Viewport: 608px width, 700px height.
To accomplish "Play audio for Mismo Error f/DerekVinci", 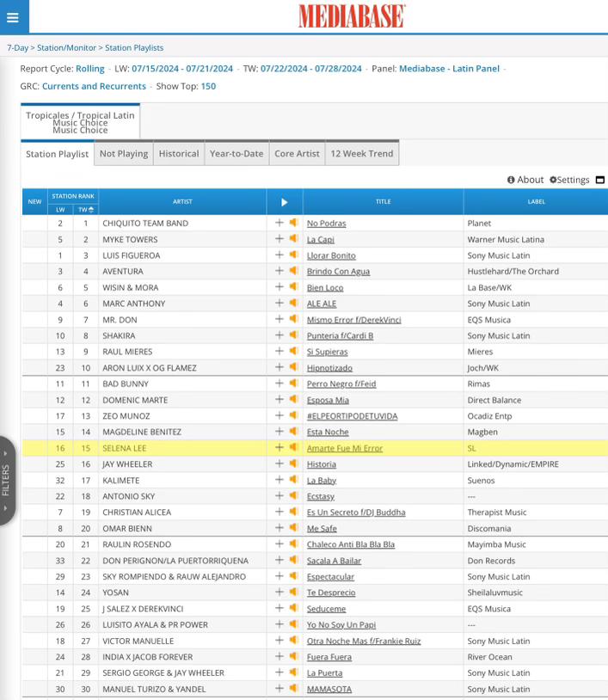I will (x=293, y=319).
